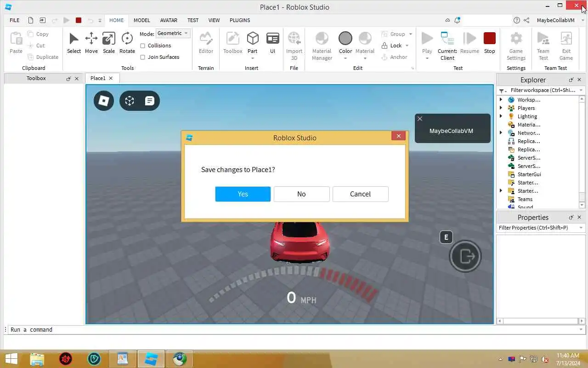Switch to the TEST ribbon tab
The width and height of the screenshot is (588, 368).
click(193, 20)
